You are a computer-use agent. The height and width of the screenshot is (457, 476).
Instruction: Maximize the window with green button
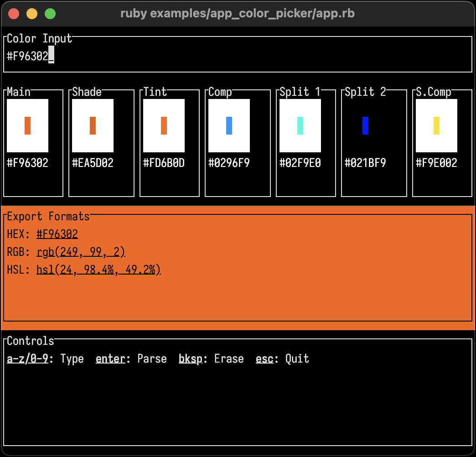click(x=50, y=14)
